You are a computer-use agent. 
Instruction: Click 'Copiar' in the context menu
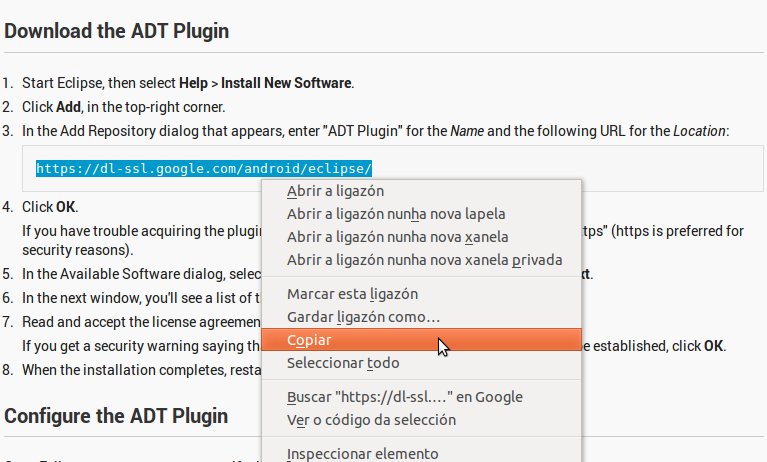pyautogui.click(x=422, y=340)
